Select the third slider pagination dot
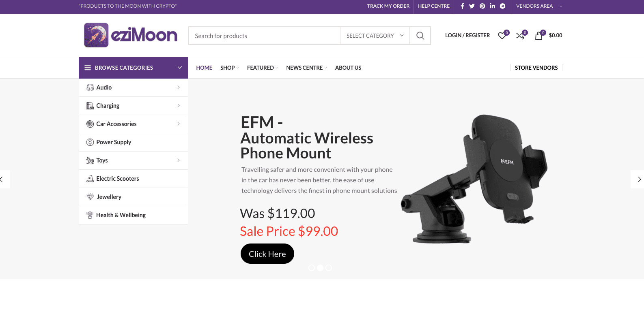Image resolution: width=644 pixels, height=314 pixels. pyautogui.click(x=329, y=268)
